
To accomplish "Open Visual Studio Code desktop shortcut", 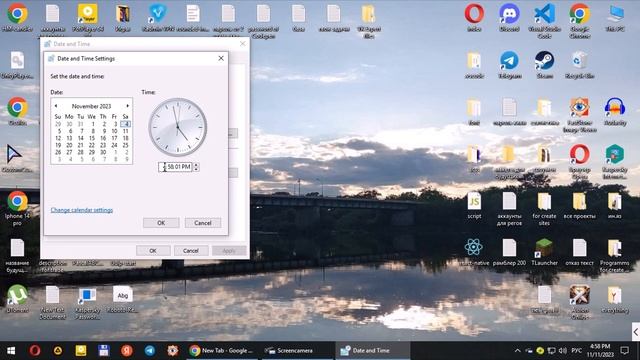I will [544, 20].
